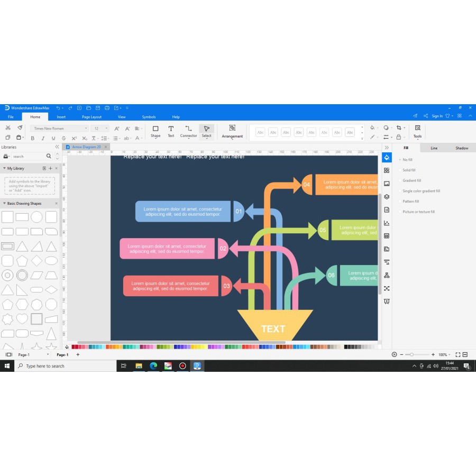Open the Layers panel icon in right sidebar
The image size is (476, 476).
pyautogui.click(x=387, y=197)
